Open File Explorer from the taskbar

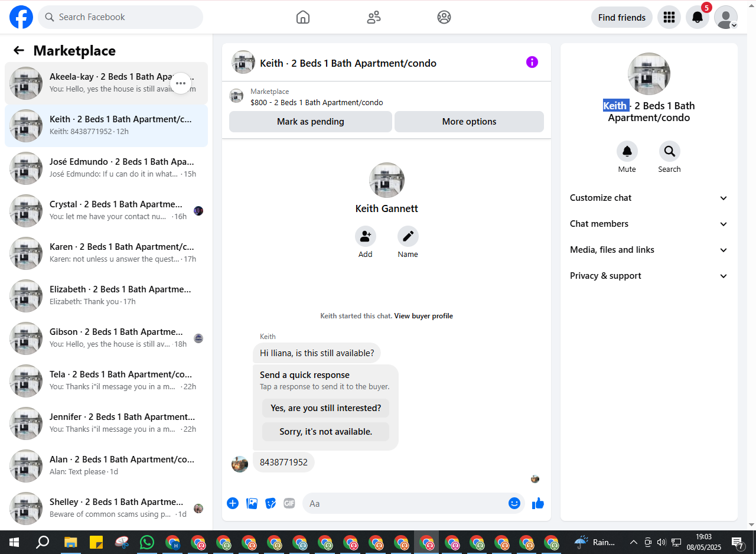pos(71,542)
